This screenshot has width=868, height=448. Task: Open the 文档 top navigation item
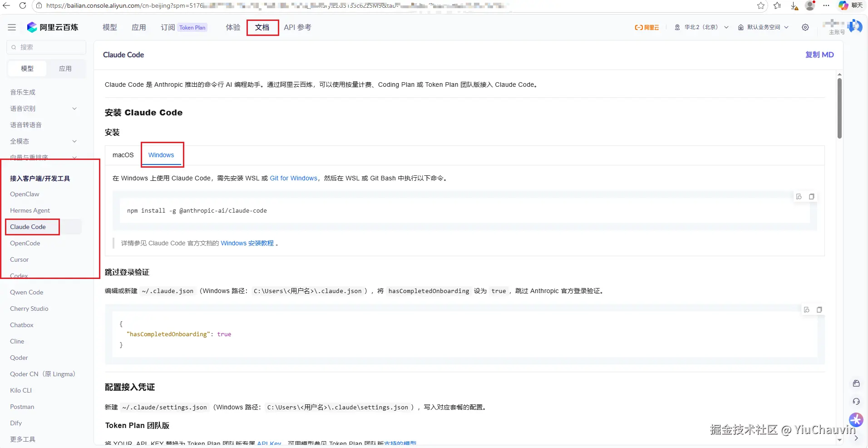coord(262,27)
